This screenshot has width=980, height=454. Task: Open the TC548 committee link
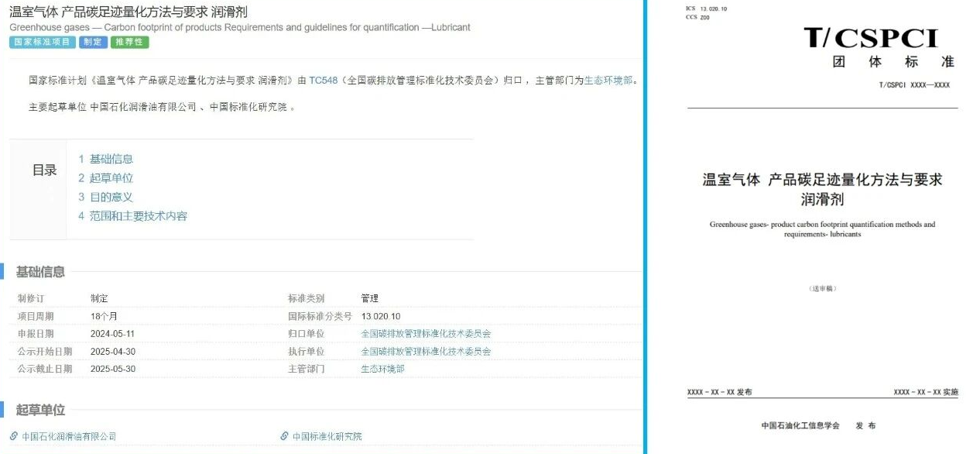coord(323,80)
